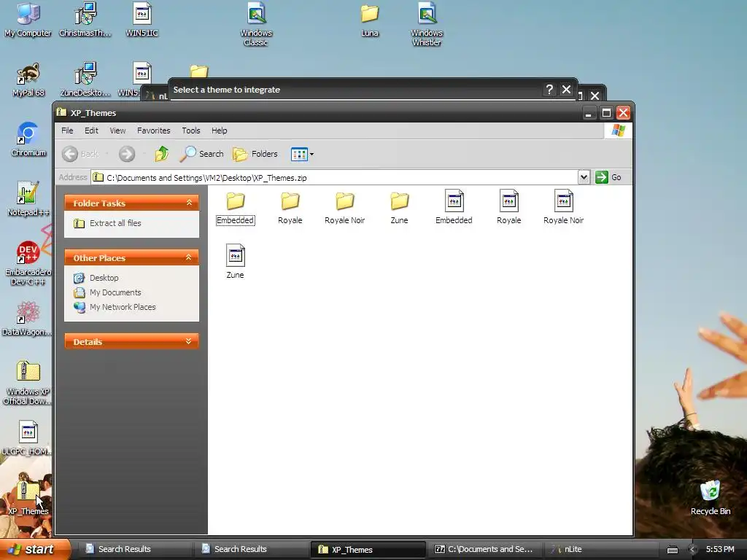This screenshot has width=747, height=560.
Task: Select the Luna folder on desktop
Action: [x=370, y=20]
